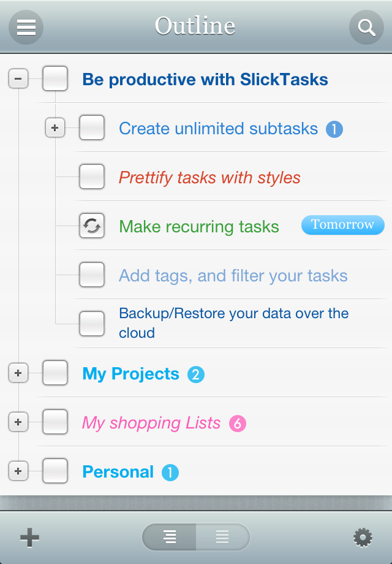Open settings via the gear icon
This screenshot has width=392, height=564.
363,538
